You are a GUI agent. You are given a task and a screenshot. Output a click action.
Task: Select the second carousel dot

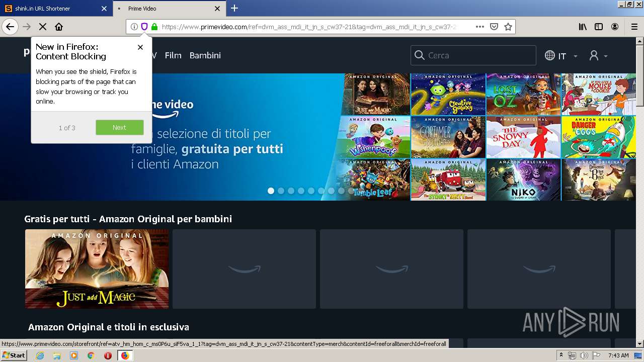pos(281,191)
